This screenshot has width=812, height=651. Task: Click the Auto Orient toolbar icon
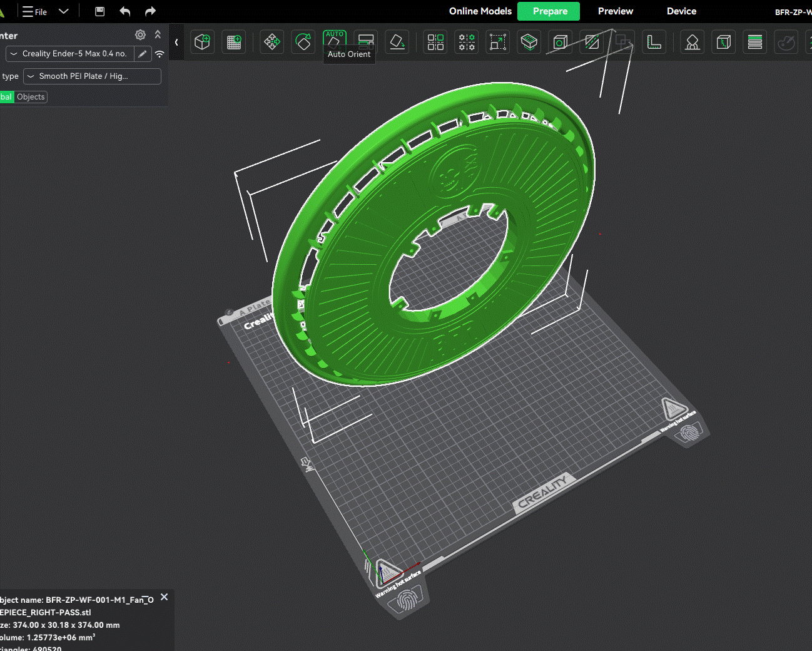(x=335, y=39)
